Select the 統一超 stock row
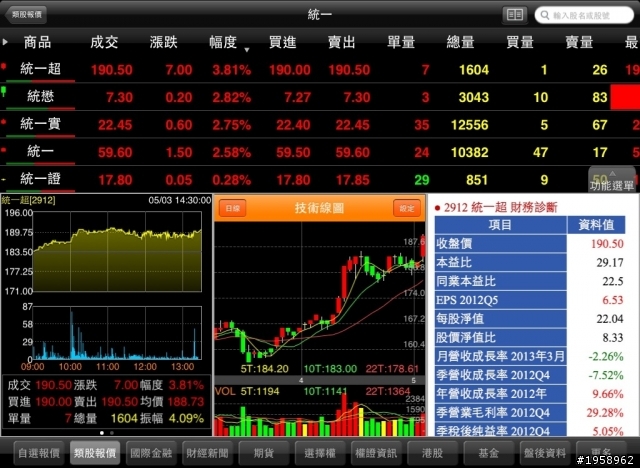 320,69
